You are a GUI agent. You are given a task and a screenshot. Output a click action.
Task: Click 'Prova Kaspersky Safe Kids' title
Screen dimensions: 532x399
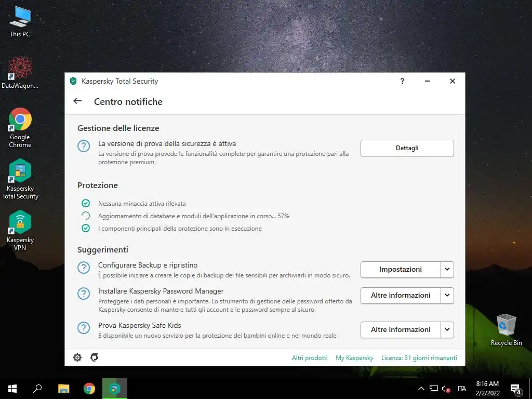pyautogui.click(x=139, y=325)
